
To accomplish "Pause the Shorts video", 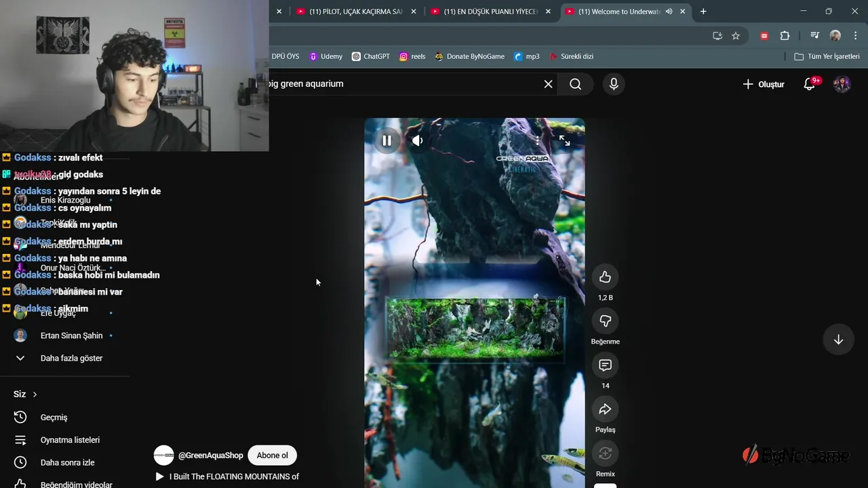I will pyautogui.click(x=387, y=140).
